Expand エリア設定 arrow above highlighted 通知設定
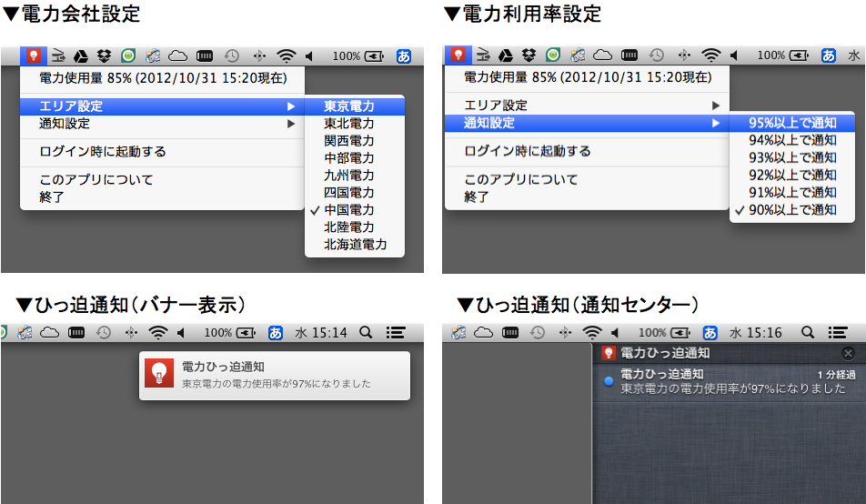Screen dimensions: 866x504 pyautogui.click(x=716, y=106)
